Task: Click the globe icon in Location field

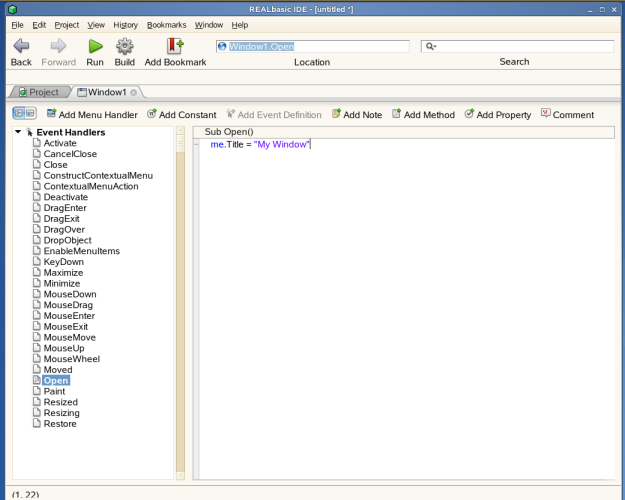Action: (222, 47)
